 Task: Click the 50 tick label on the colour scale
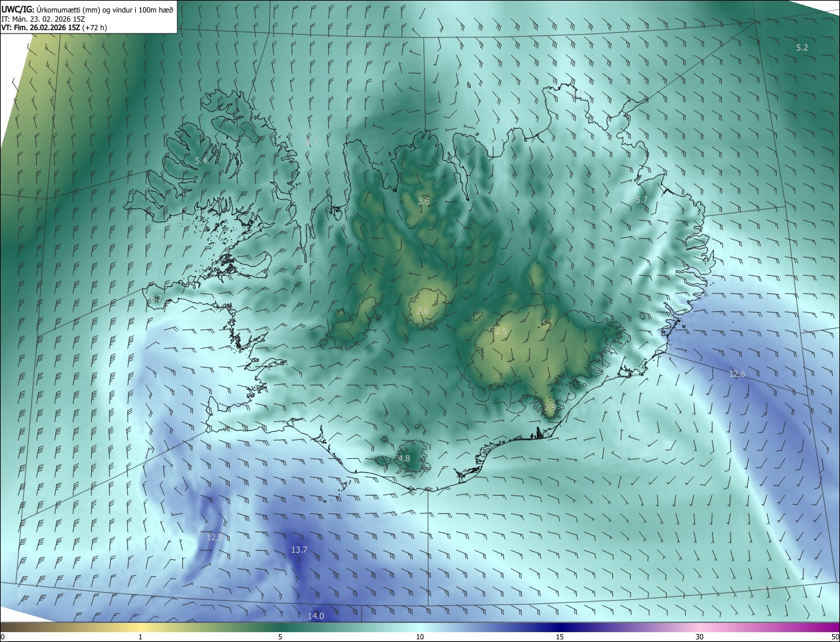click(x=835, y=637)
